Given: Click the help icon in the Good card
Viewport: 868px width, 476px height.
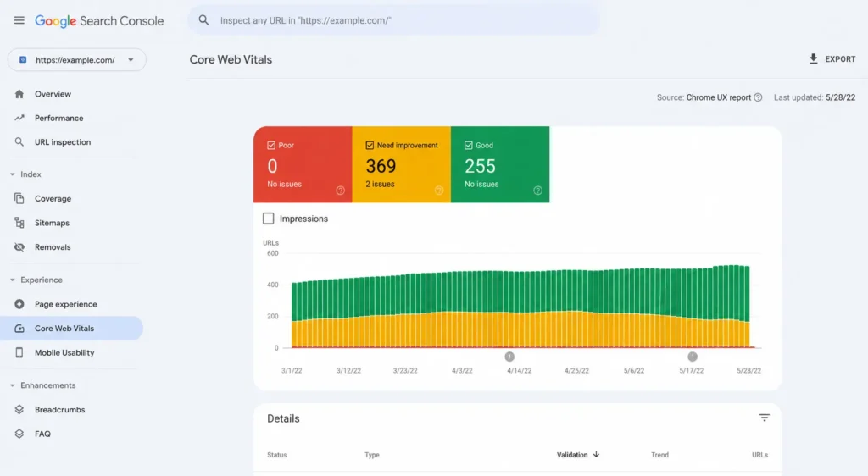Looking at the screenshot, I should click(537, 191).
